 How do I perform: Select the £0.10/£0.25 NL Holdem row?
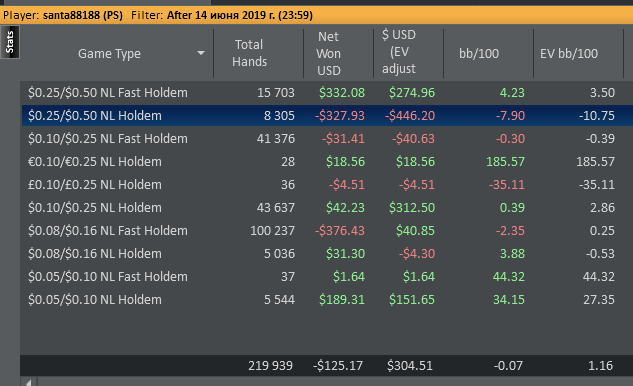327,185
